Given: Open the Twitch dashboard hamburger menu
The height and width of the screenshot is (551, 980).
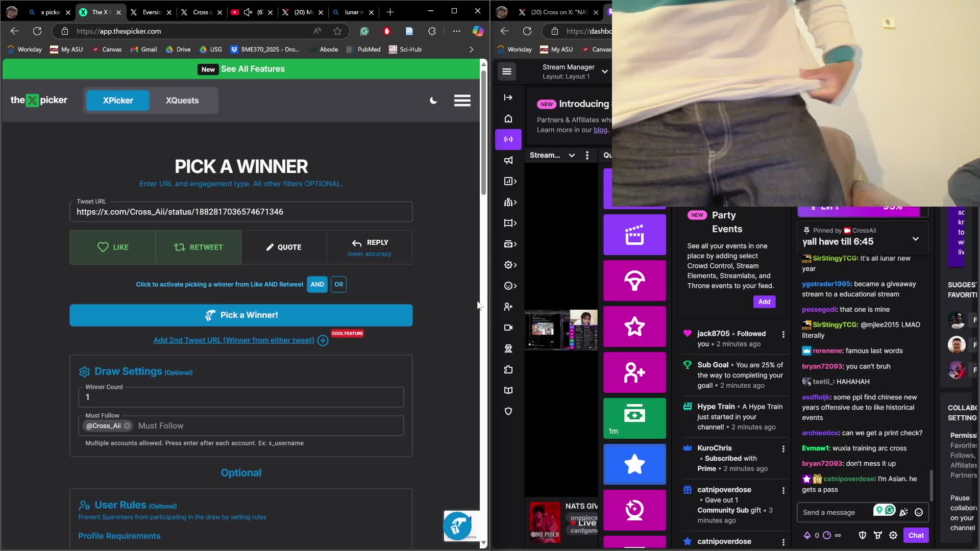Looking at the screenshot, I should tap(507, 71).
